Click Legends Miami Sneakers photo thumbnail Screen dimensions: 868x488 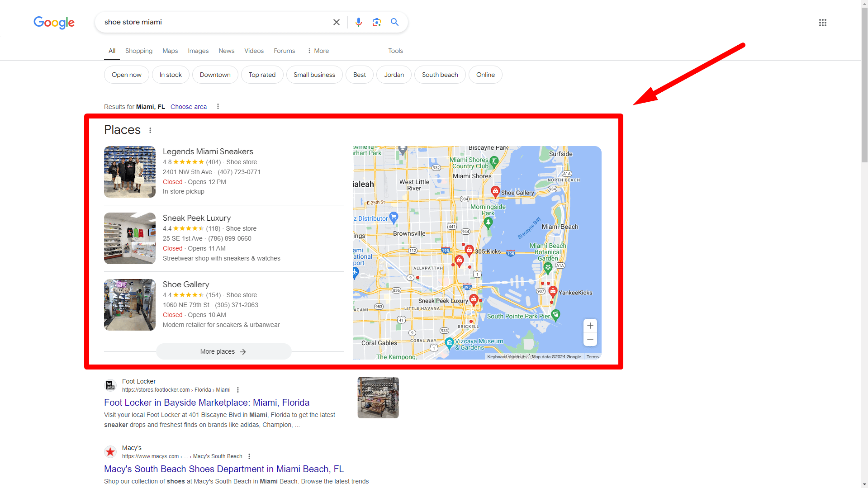[130, 172]
